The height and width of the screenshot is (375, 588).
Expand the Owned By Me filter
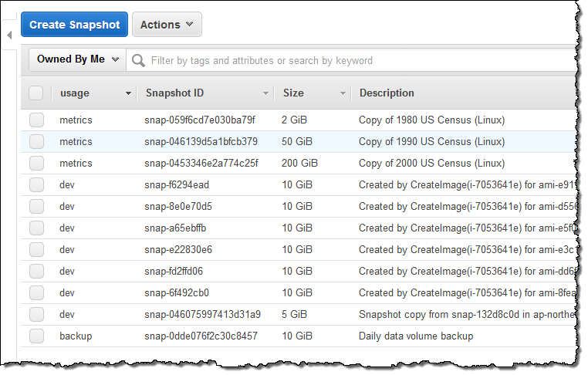[x=78, y=59]
